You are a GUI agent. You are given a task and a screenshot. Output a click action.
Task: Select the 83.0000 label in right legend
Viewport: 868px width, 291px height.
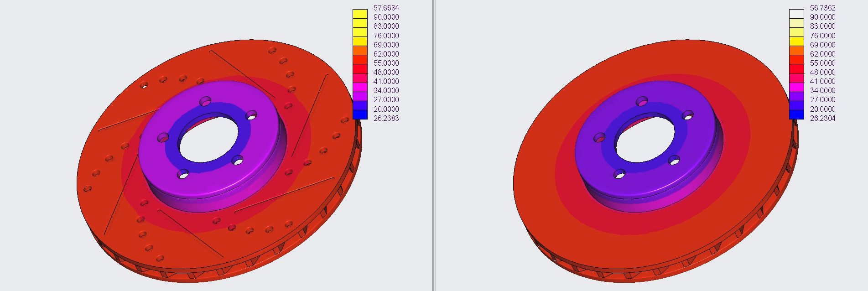point(822,26)
